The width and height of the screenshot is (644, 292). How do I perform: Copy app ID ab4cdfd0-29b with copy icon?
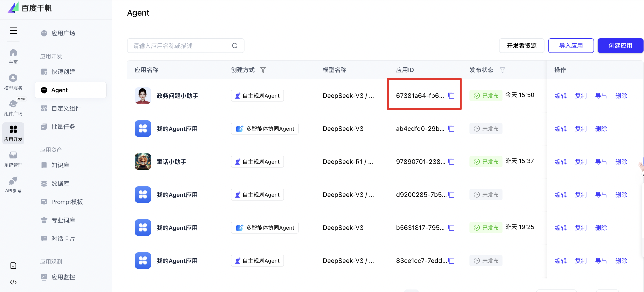point(451,129)
